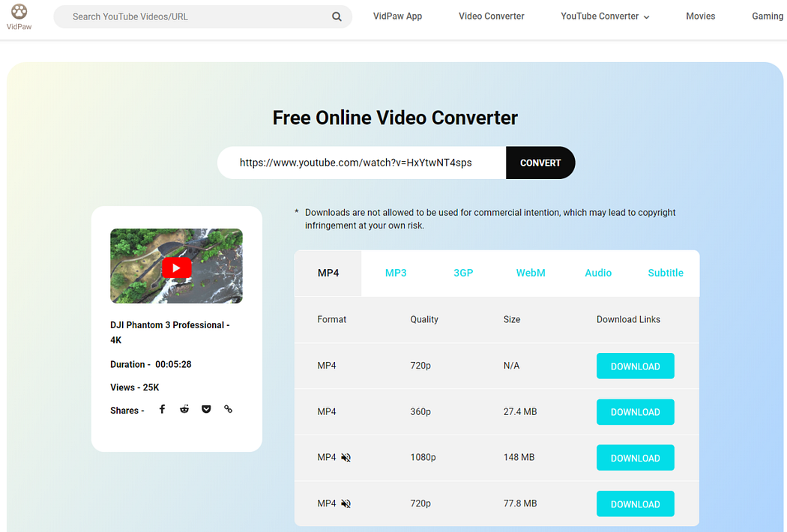Share video on Reddit
Viewport: 787px width, 532px height.
coord(184,409)
